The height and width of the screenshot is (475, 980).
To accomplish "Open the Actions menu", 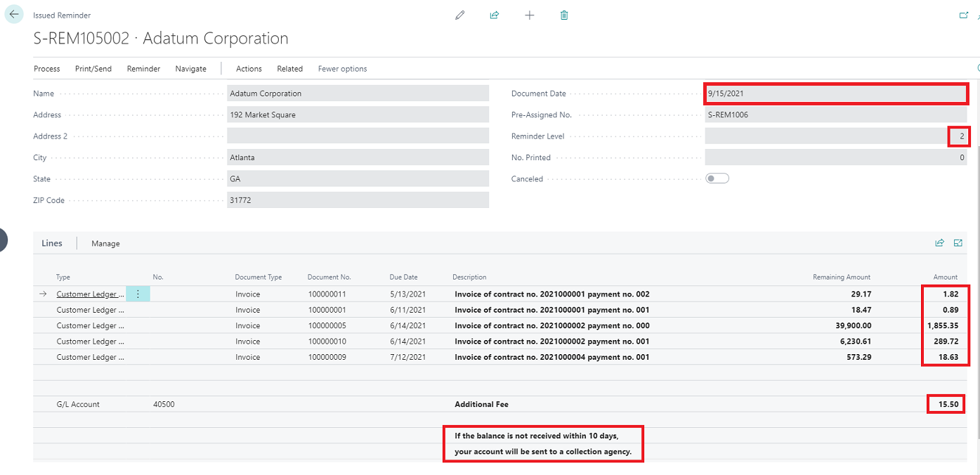I will click(x=249, y=69).
